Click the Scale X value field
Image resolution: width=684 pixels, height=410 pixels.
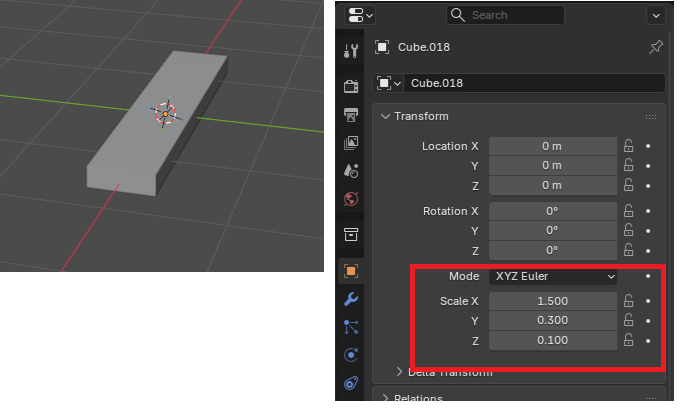tap(553, 301)
